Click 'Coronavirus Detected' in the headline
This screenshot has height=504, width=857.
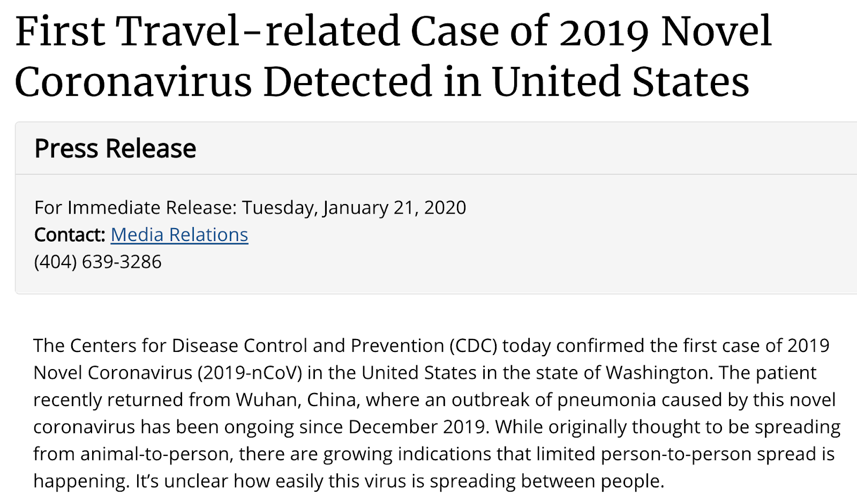[223, 81]
